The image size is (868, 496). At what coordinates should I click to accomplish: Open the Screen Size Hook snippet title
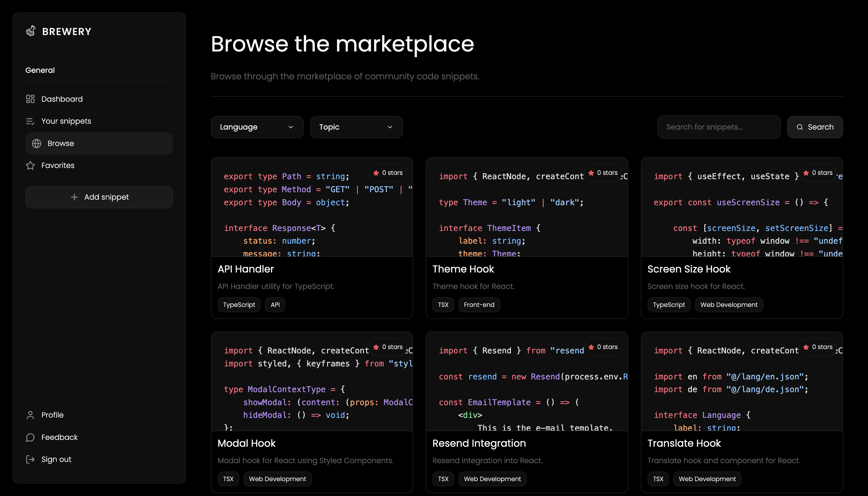pos(689,269)
